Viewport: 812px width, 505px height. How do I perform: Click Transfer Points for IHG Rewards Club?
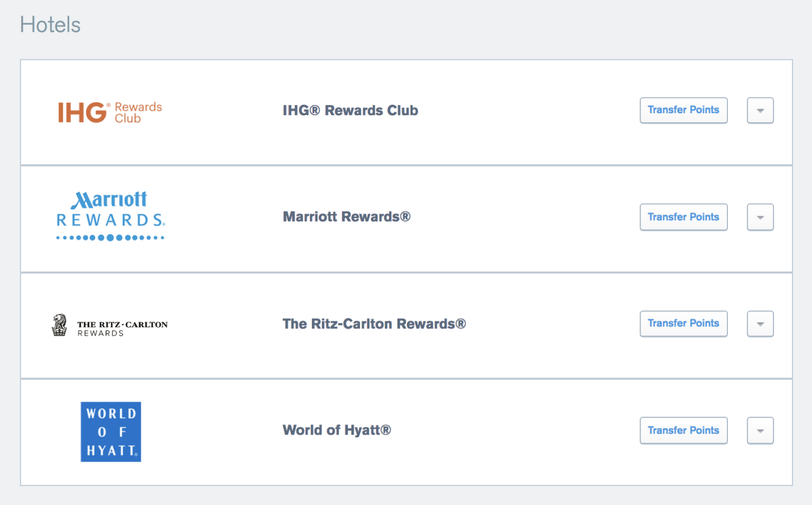click(x=684, y=110)
